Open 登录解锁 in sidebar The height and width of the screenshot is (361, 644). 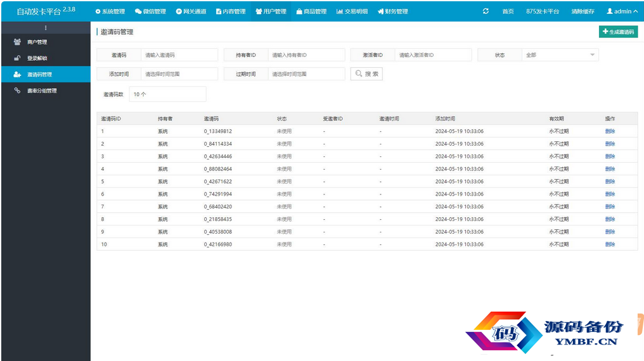(46, 58)
